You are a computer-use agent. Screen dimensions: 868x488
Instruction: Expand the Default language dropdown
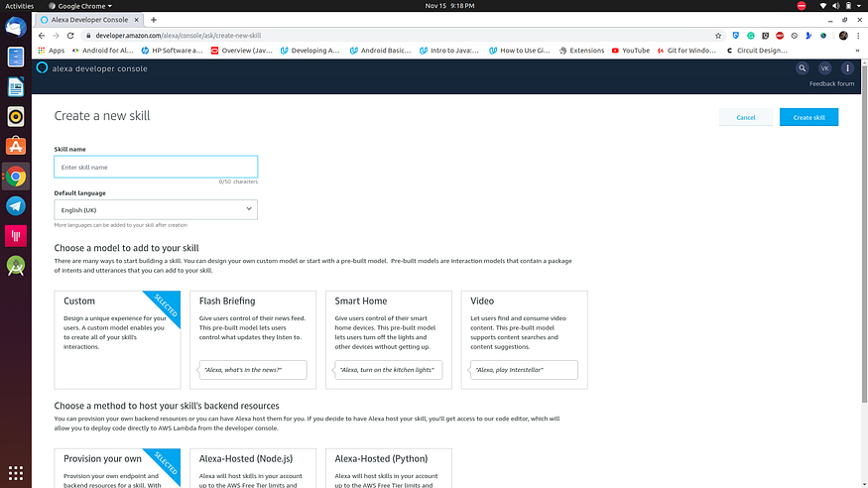coord(156,209)
